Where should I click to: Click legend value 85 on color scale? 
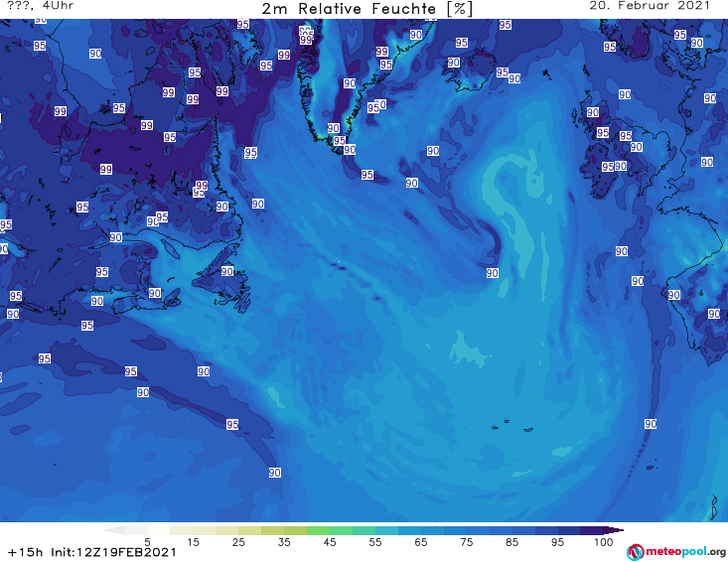512,542
